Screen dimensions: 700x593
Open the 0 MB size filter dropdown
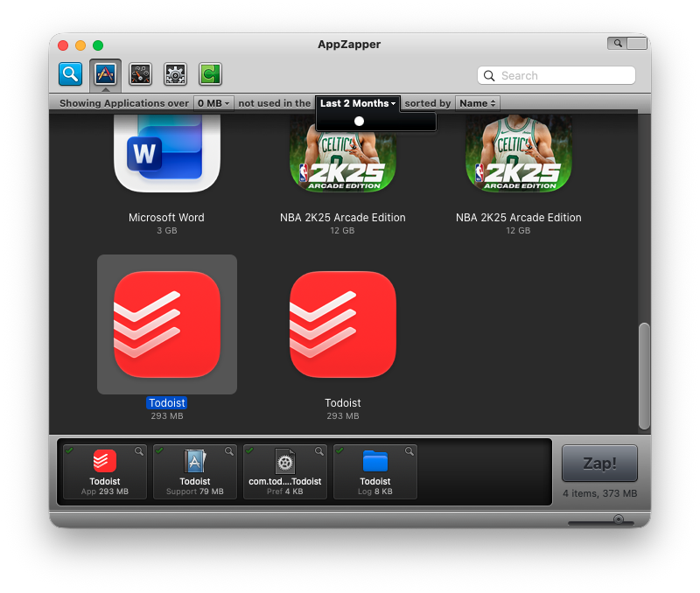tap(213, 103)
